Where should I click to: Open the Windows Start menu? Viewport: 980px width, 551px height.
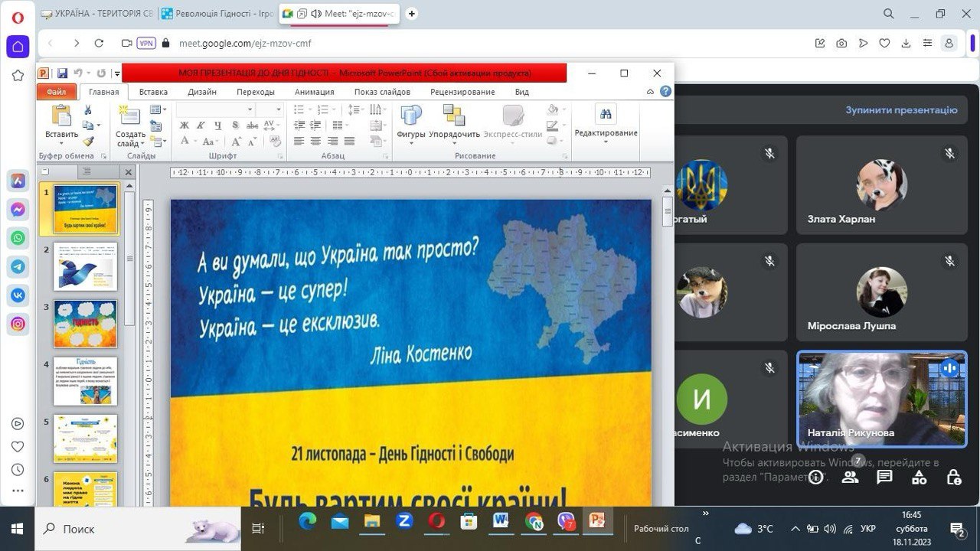(17, 529)
